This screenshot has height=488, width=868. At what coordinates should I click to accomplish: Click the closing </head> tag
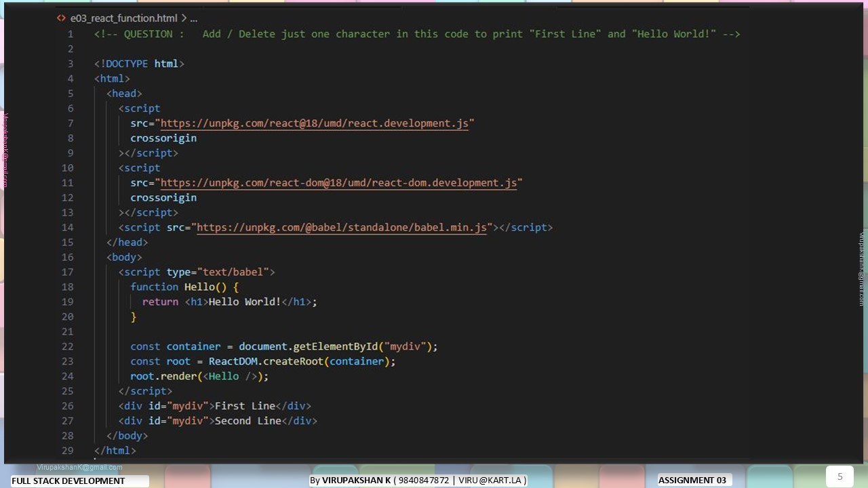[127, 243]
